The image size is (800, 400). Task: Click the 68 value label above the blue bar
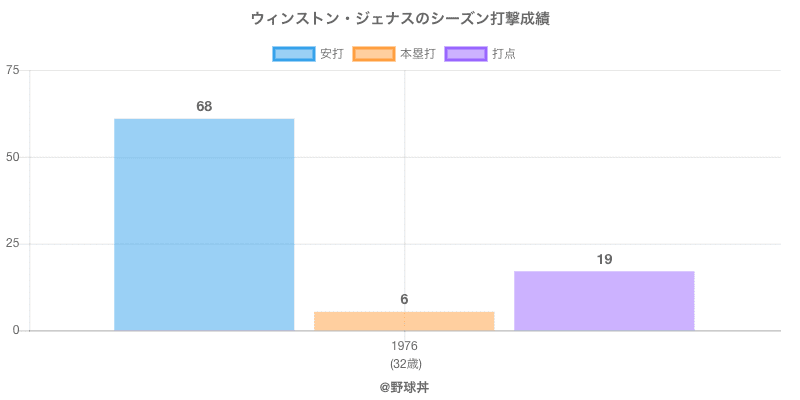[204, 106]
